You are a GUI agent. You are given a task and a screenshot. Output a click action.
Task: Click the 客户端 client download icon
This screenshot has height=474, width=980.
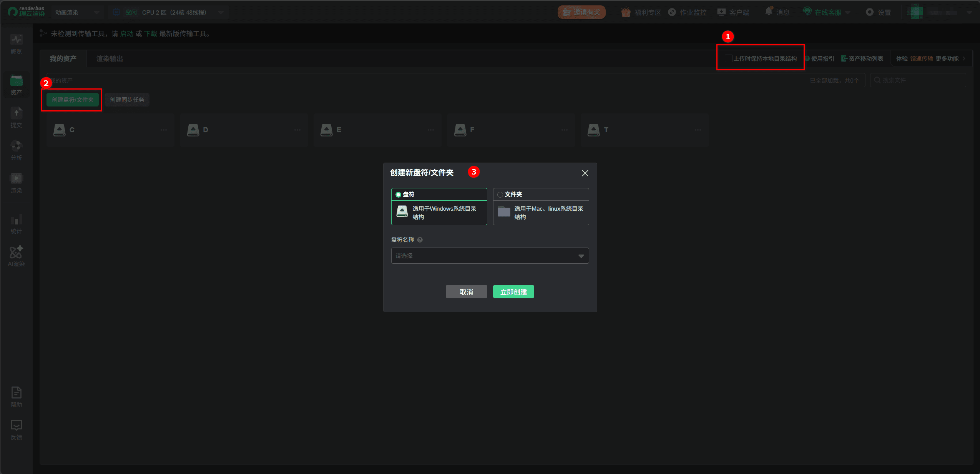pyautogui.click(x=721, y=12)
